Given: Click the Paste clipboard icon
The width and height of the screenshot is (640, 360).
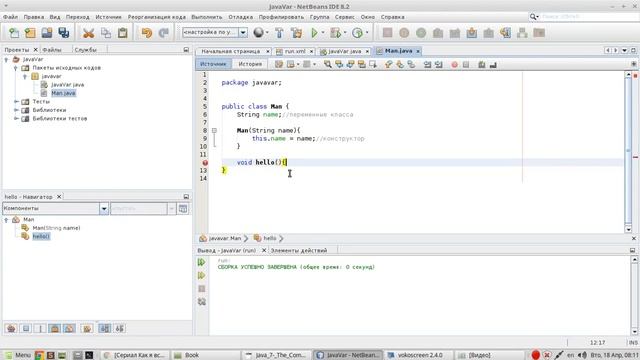Looking at the screenshot, I should click(122, 33).
